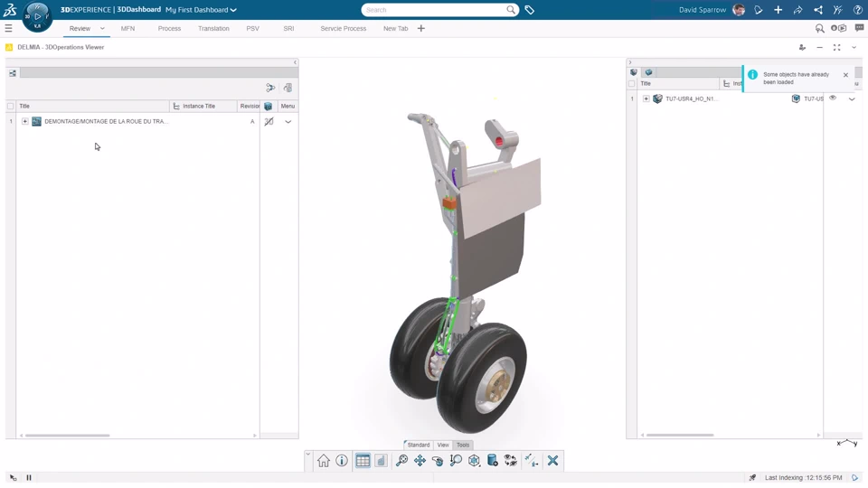The width and height of the screenshot is (868, 488).
Task: Switch to the MFN tab
Action: pyautogui.click(x=127, y=28)
